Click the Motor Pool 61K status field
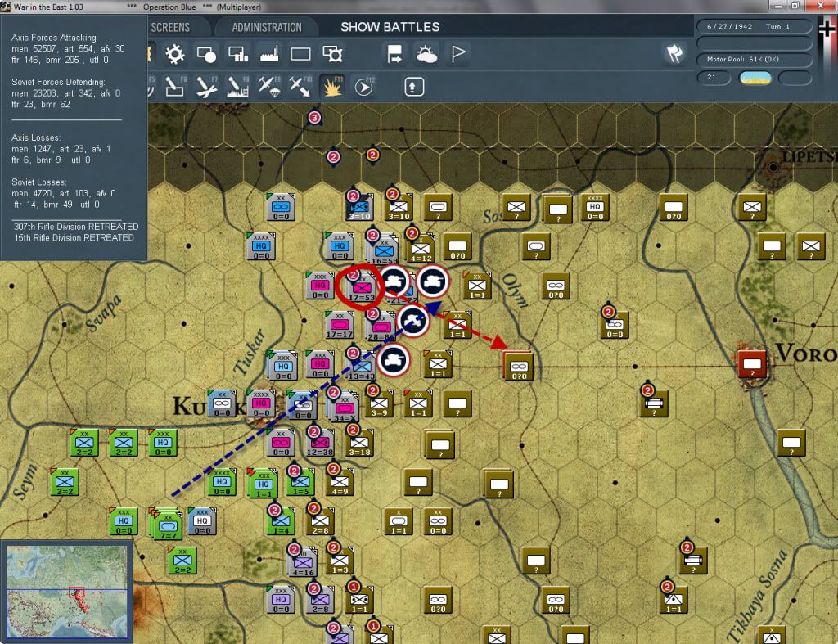The width and height of the screenshot is (838, 644). click(x=754, y=59)
